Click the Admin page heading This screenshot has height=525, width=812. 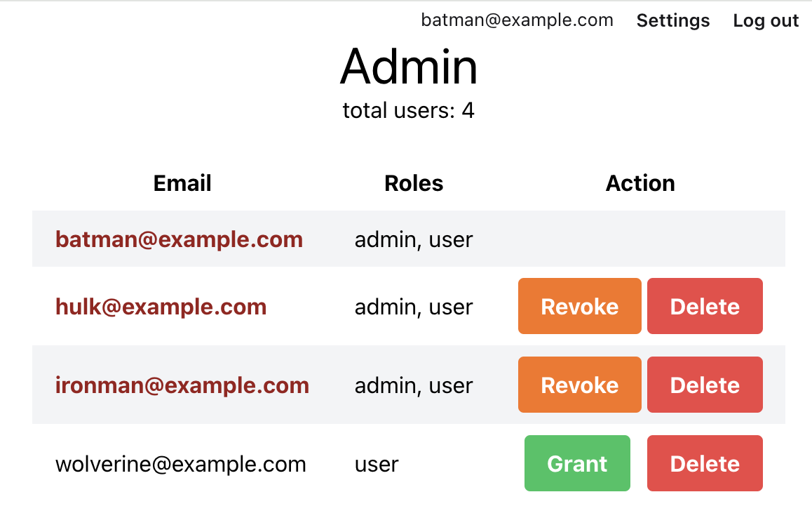pyautogui.click(x=409, y=67)
